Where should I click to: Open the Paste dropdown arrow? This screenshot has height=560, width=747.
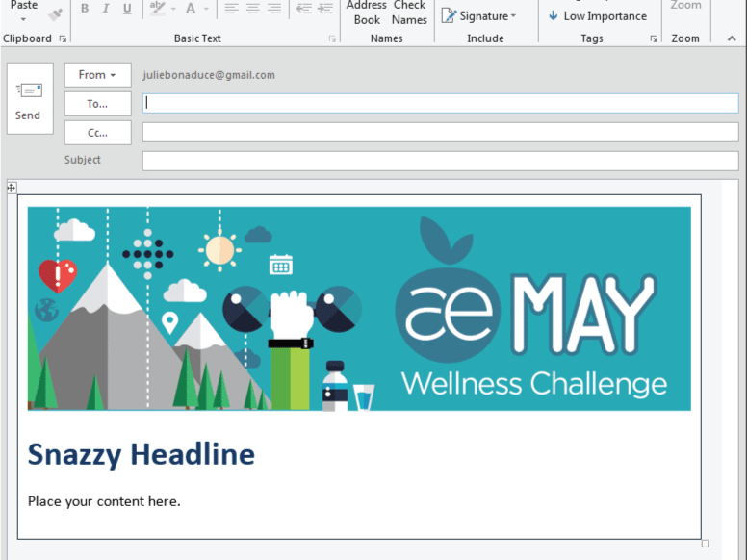[23, 19]
